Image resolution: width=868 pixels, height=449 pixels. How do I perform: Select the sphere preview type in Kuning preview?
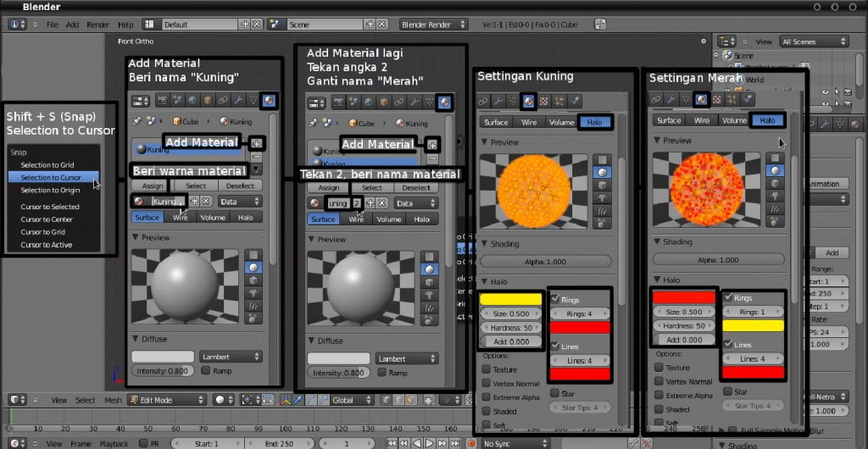click(x=603, y=172)
